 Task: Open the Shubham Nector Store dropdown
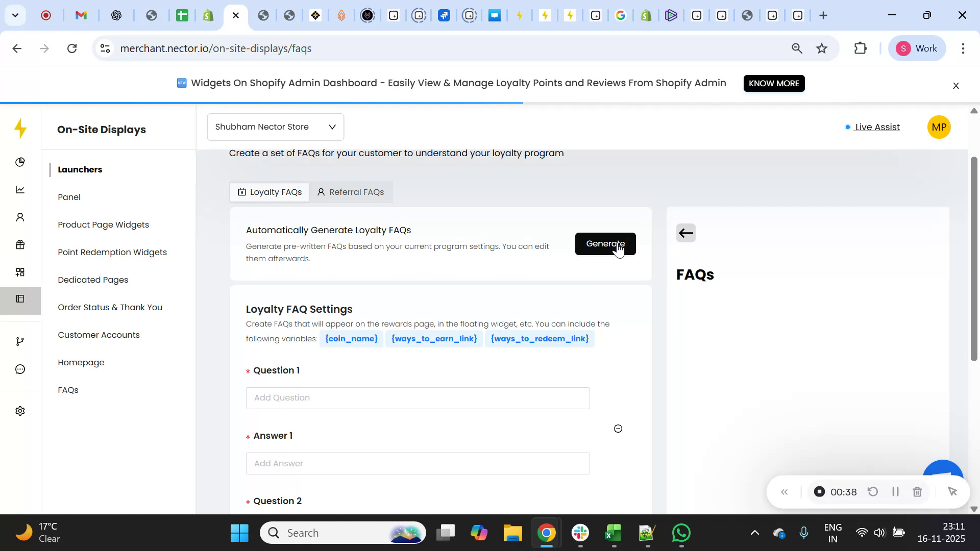coord(275,127)
